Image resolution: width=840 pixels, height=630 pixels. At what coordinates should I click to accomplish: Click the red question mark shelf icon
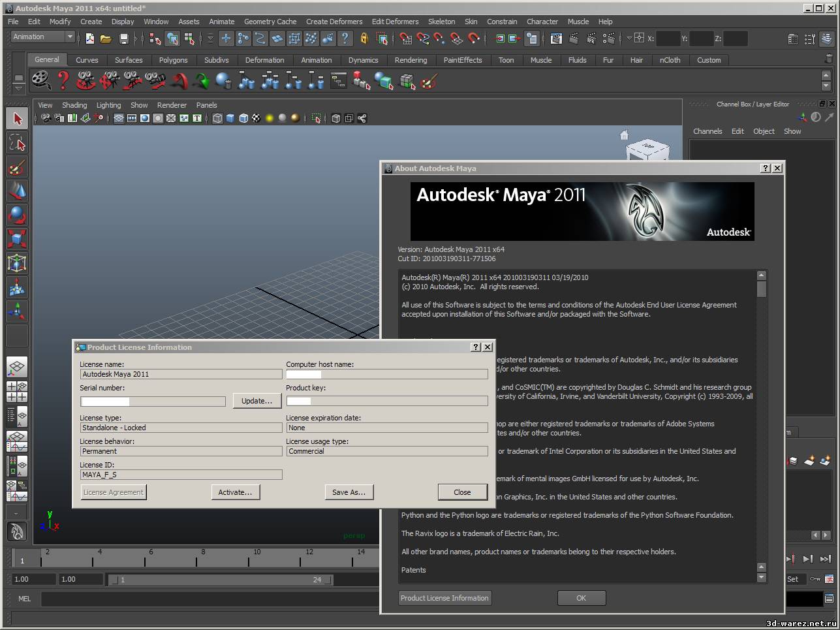(63, 81)
